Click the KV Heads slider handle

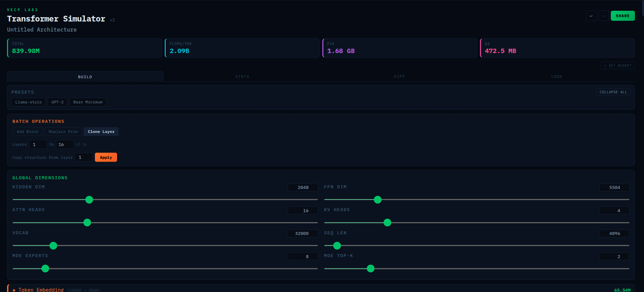tap(387, 222)
